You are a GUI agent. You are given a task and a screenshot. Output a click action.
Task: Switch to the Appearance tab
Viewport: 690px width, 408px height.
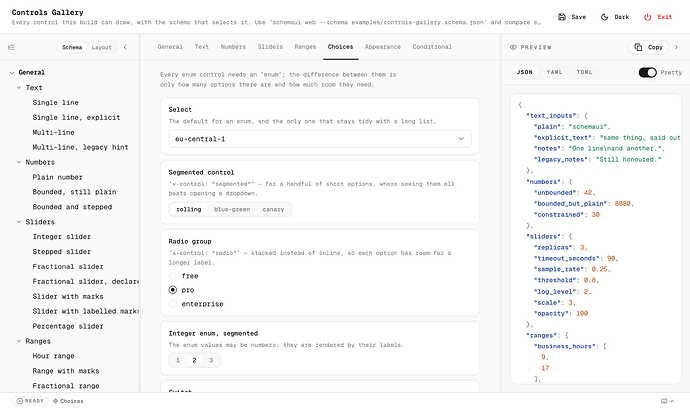click(382, 47)
